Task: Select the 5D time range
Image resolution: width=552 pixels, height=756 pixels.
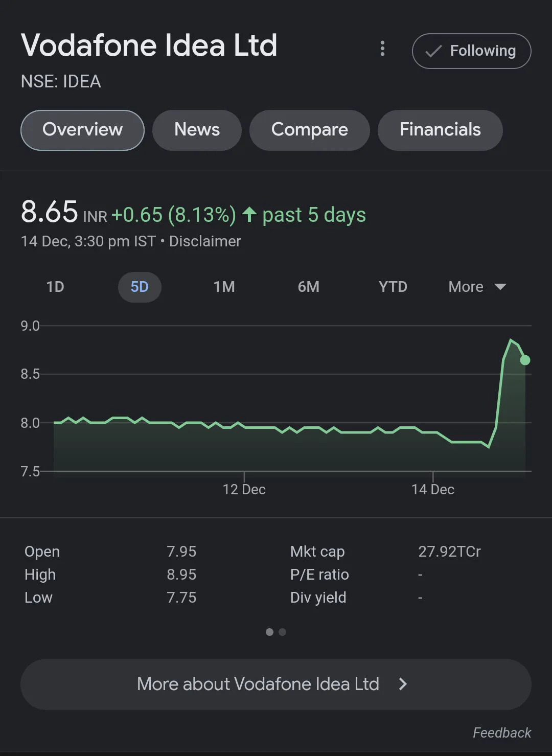Action: (140, 287)
